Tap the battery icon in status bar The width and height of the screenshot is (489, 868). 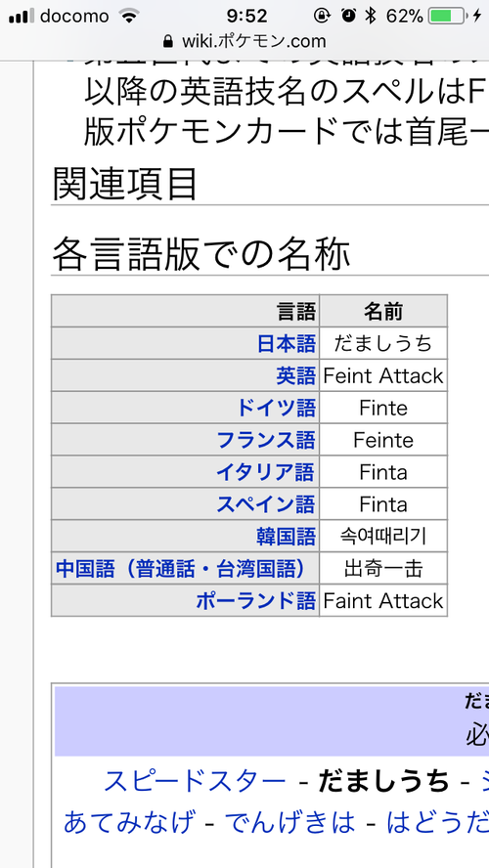pyautogui.click(x=448, y=16)
